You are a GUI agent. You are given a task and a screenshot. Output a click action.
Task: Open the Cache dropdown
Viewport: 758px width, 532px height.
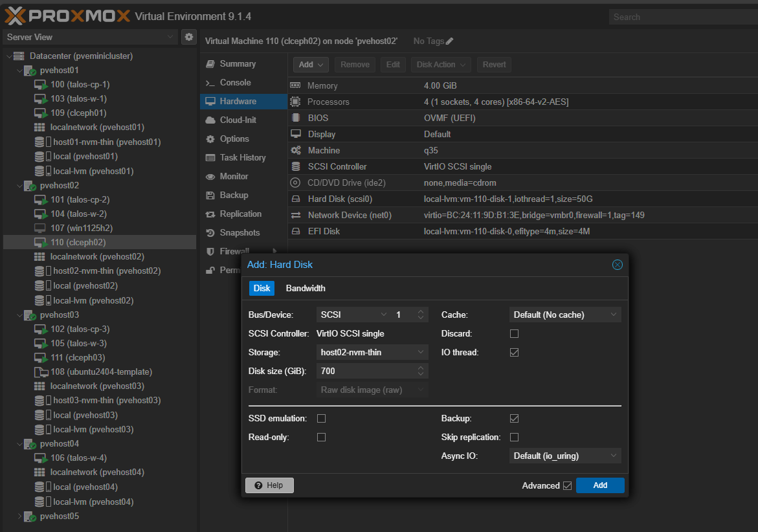[x=564, y=315]
